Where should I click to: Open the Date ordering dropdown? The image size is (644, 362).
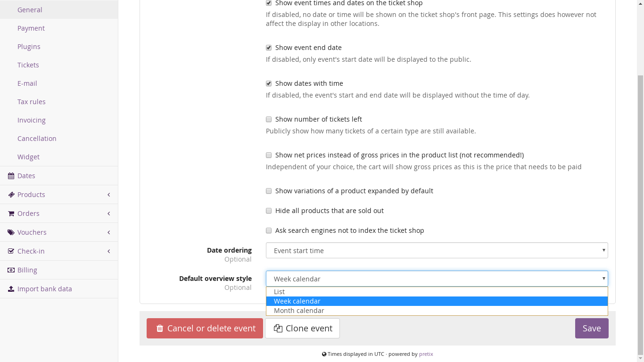pos(437,250)
